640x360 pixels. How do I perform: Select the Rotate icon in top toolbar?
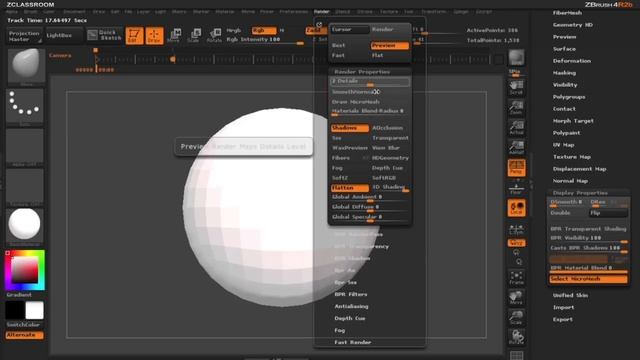(214, 36)
